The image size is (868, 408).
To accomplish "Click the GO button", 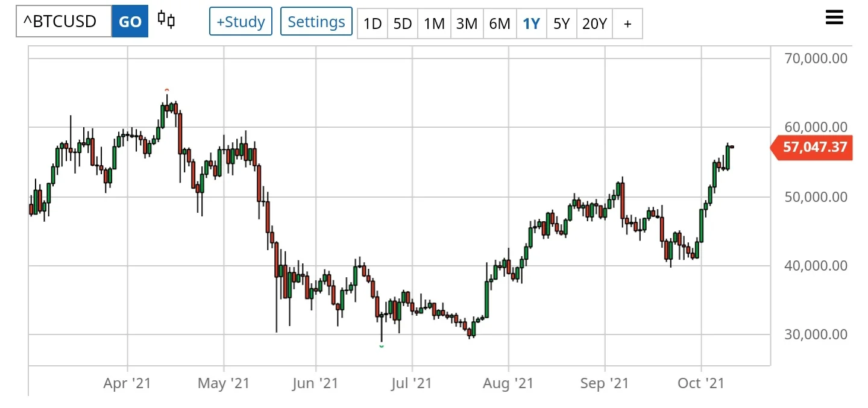I will [130, 22].
